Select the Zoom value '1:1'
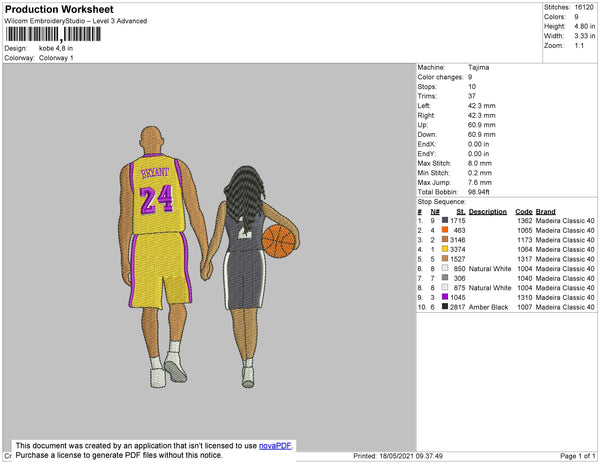The width and height of the screenshot is (600, 464). click(x=579, y=46)
